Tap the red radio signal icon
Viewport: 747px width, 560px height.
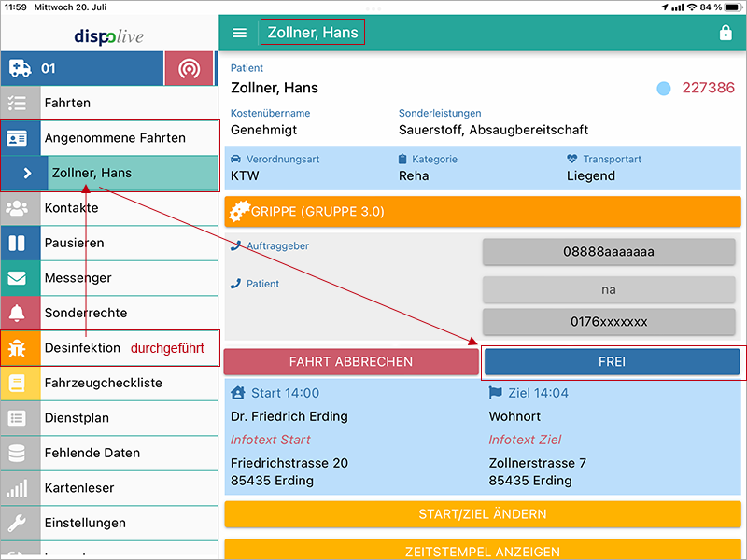pyautogui.click(x=189, y=69)
